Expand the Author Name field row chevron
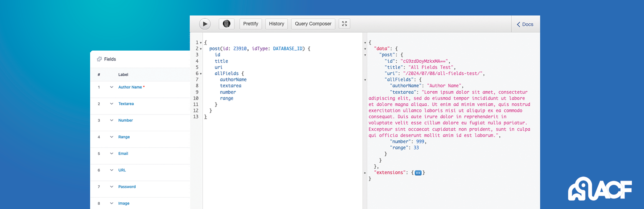 [x=112, y=87]
